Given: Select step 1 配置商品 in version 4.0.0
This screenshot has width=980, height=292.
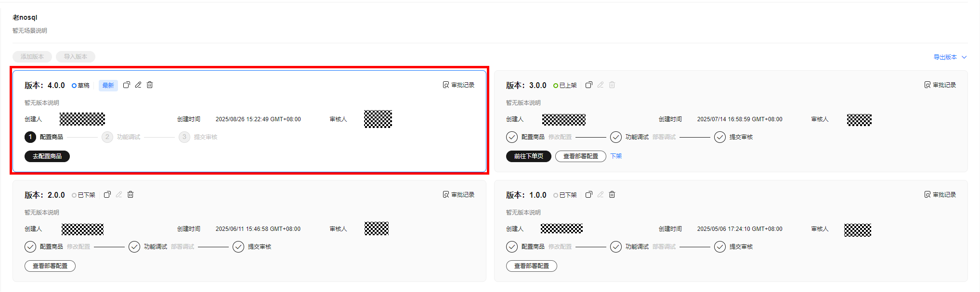Looking at the screenshot, I should pyautogui.click(x=44, y=137).
